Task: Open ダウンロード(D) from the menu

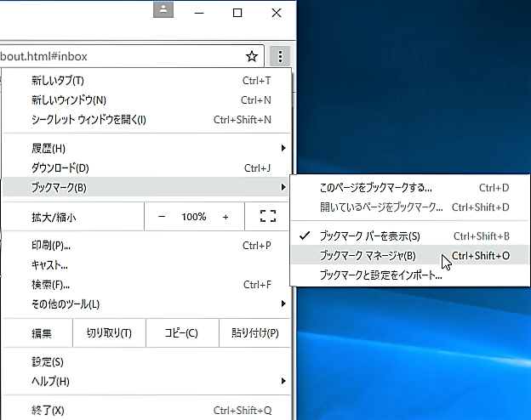Action: (x=146, y=167)
